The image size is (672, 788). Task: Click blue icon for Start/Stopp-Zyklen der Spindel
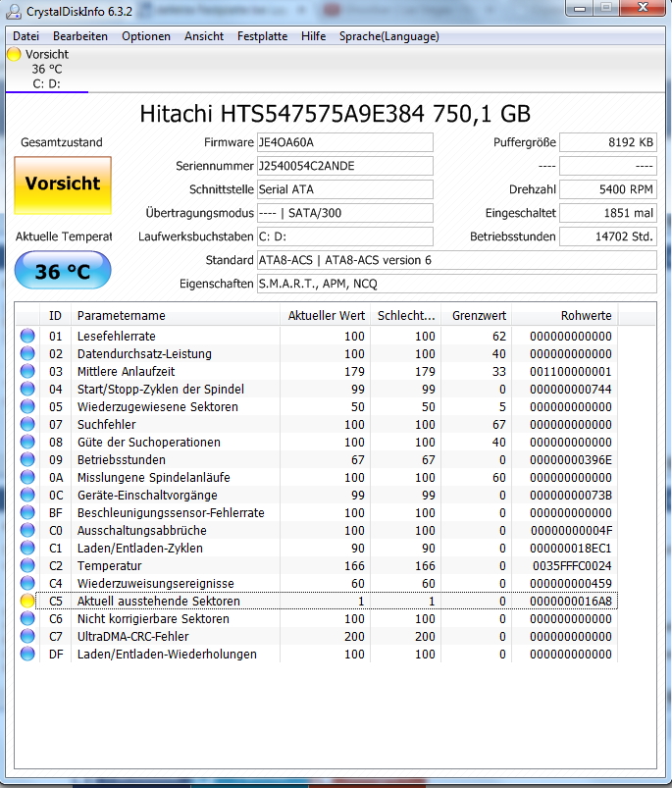click(27, 389)
